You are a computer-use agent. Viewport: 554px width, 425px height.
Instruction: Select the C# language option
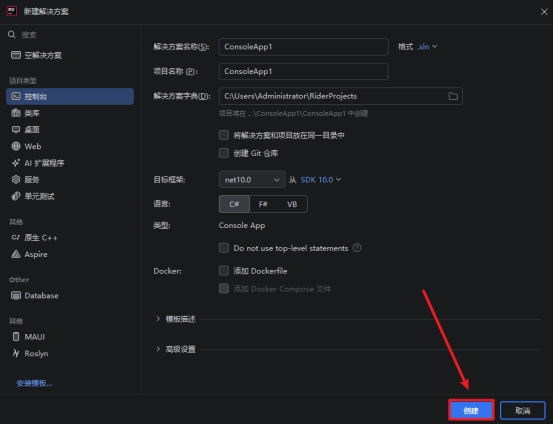tap(234, 204)
